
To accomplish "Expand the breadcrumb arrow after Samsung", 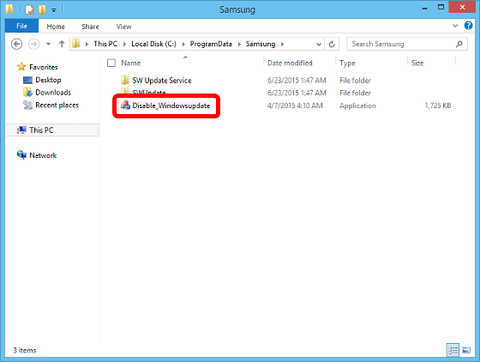I will (x=282, y=44).
